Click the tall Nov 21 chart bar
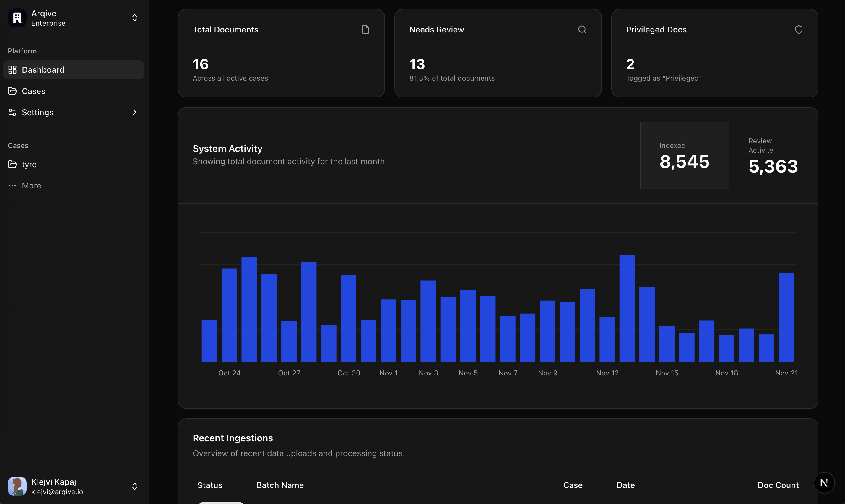This screenshot has height=504, width=845. (x=786, y=318)
